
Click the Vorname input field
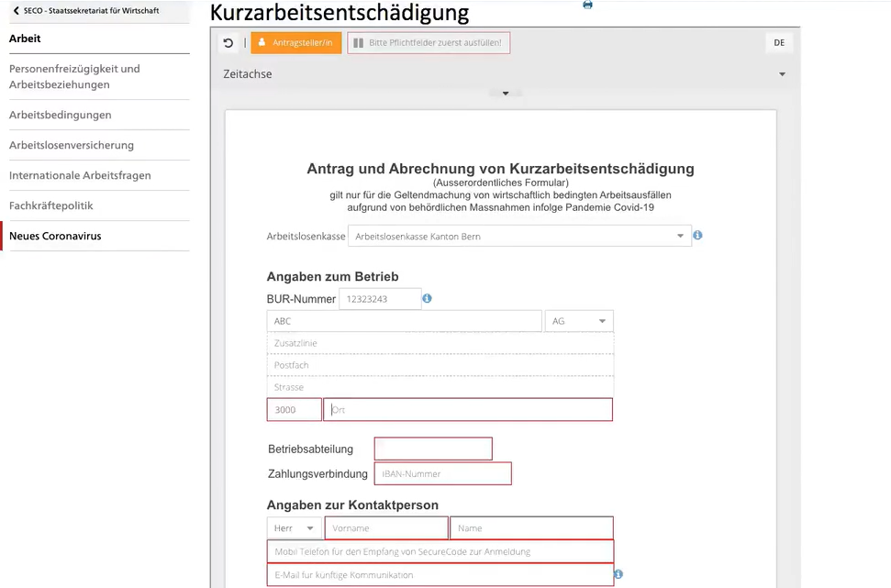pos(386,528)
